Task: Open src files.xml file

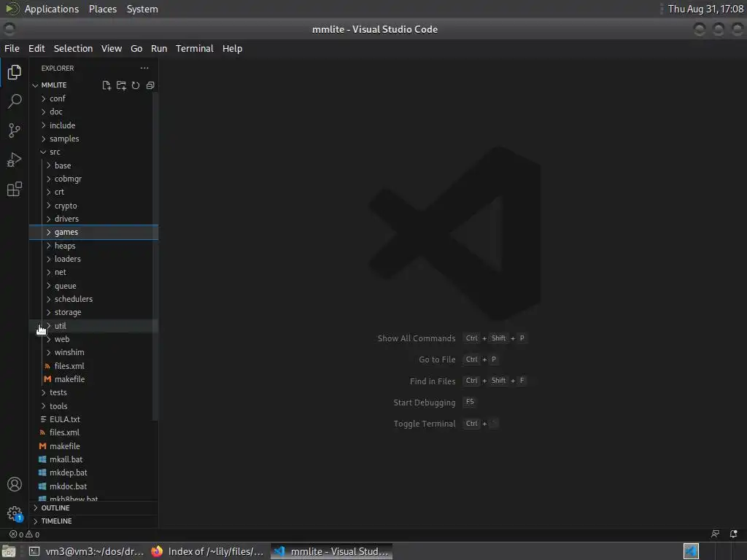Action: (93, 366)
